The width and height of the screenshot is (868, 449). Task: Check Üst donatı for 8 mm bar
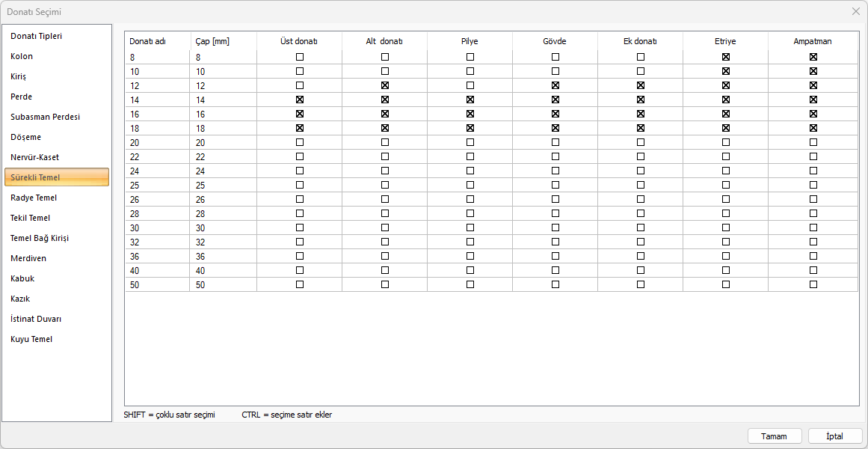click(300, 57)
